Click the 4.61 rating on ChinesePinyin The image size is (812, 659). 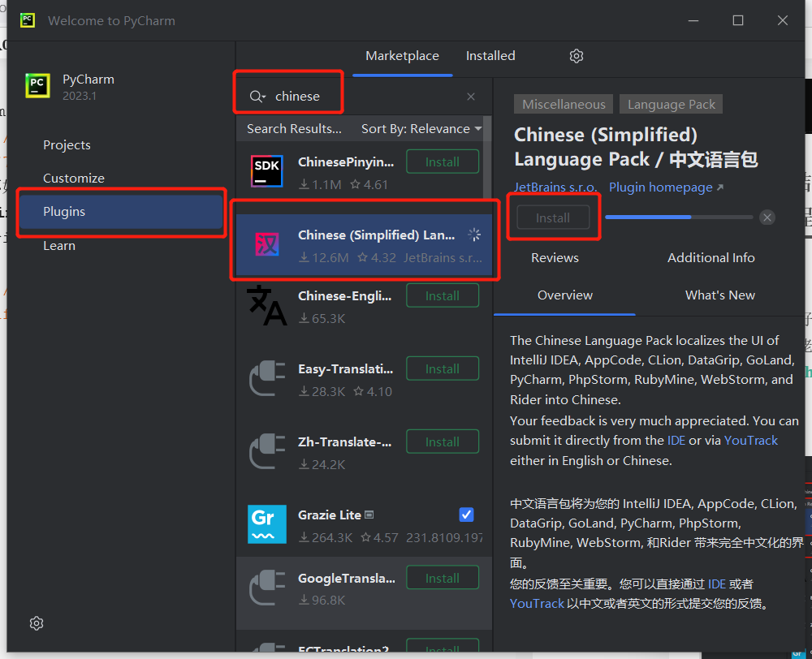click(369, 185)
